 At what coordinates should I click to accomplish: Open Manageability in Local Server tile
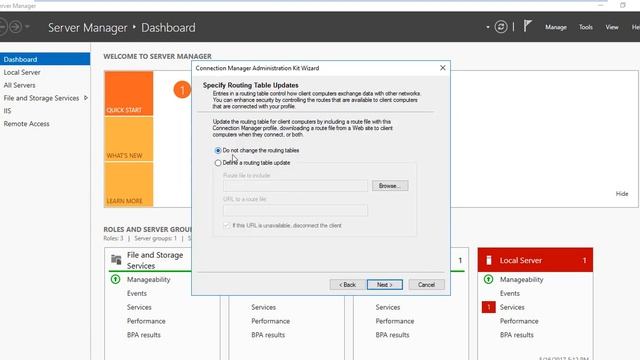[522, 280]
